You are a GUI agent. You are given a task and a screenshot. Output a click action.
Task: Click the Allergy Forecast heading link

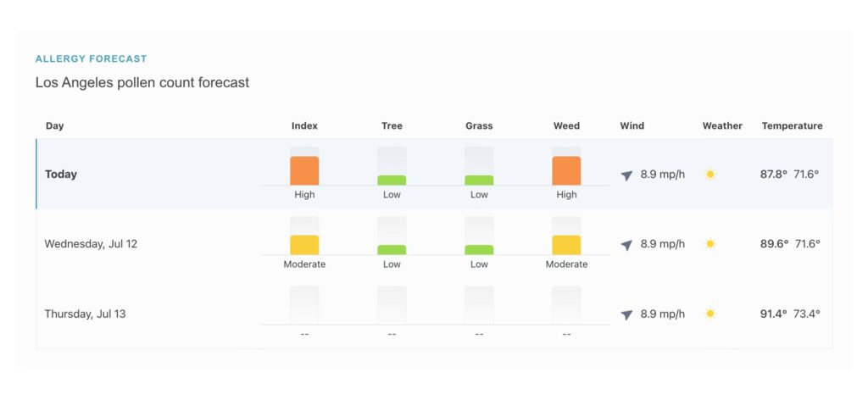tap(91, 59)
